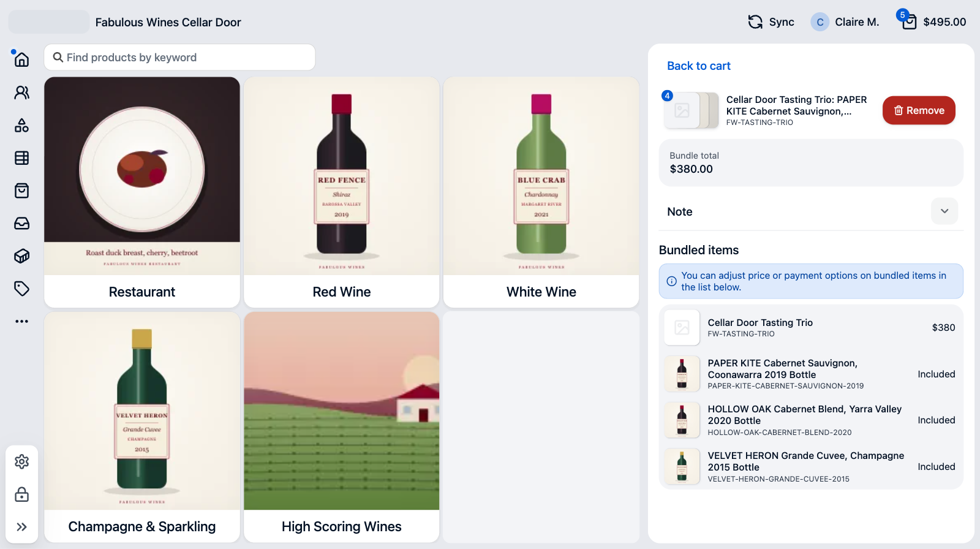980x549 pixels.
Task: Open the Customers icon in sidebar
Action: [x=21, y=93]
